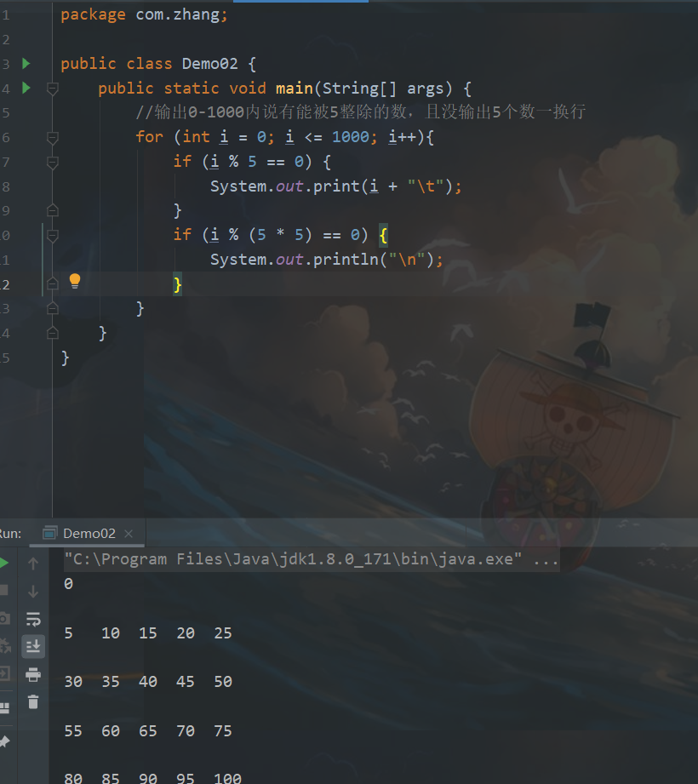Click class name "Demo02" in the editor
Screen dimensions: 698x784
209,64
